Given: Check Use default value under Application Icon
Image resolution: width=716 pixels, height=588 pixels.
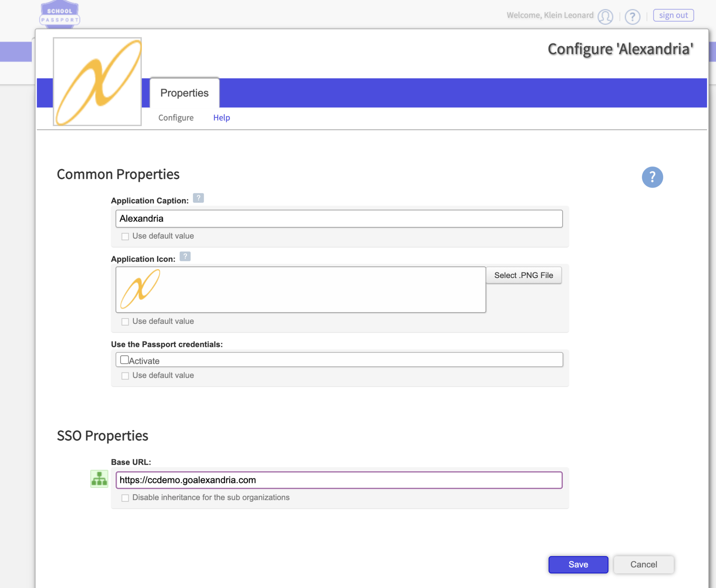Looking at the screenshot, I should (x=125, y=322).
